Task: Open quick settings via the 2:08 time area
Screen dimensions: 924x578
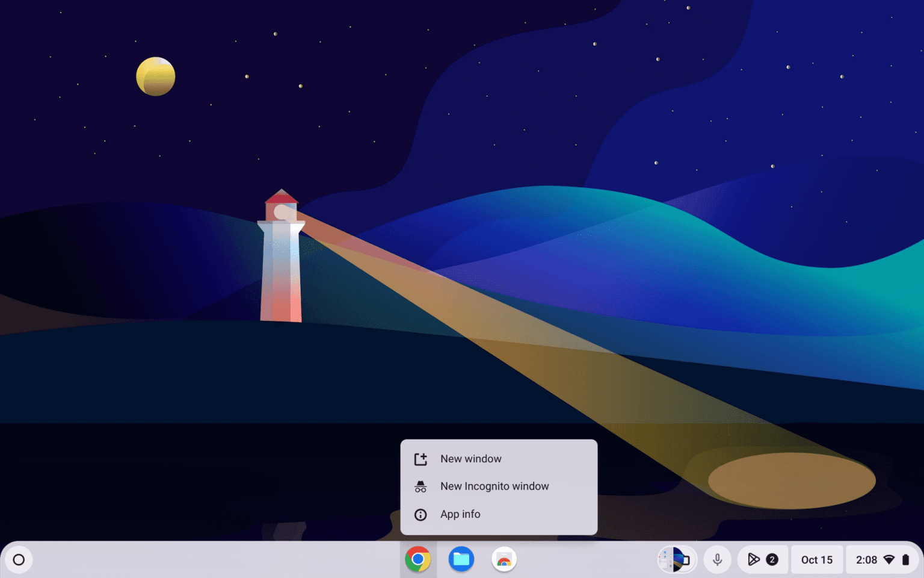Action: click(x=866, y=559)
